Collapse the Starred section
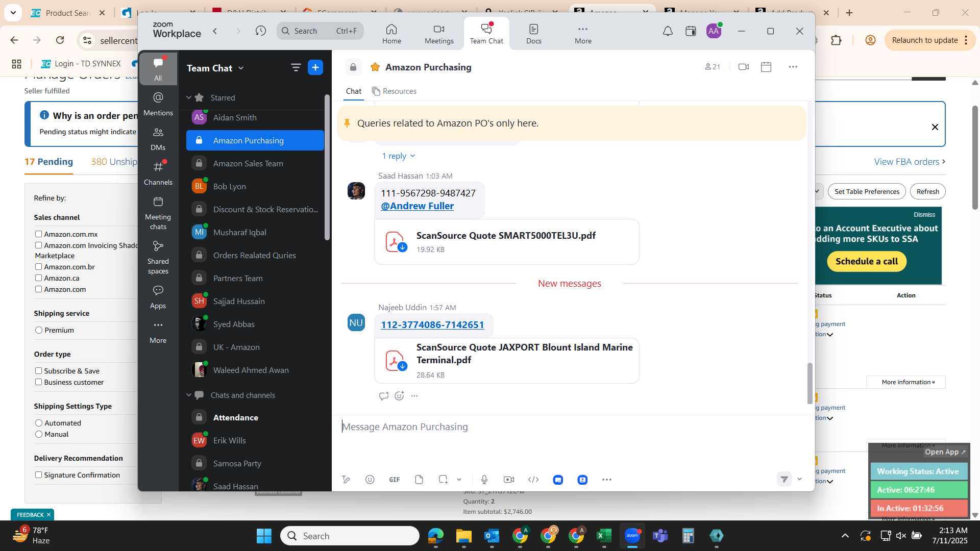980x551 pixels. tap(189, 97)
